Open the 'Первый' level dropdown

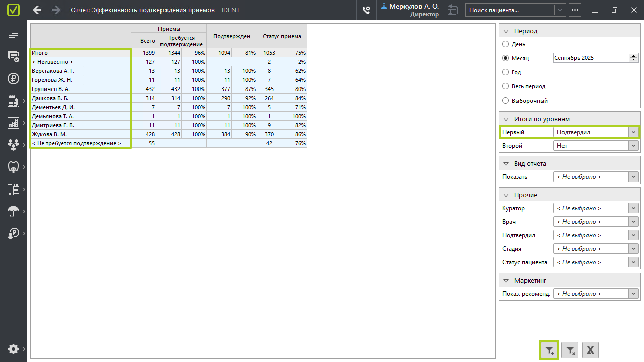(633, 132)
